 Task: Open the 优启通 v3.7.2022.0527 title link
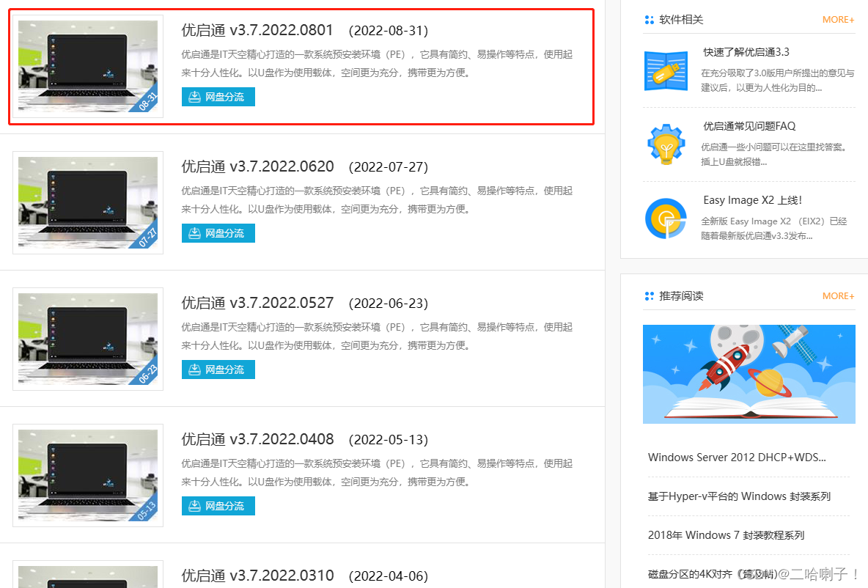coord(257,303)
